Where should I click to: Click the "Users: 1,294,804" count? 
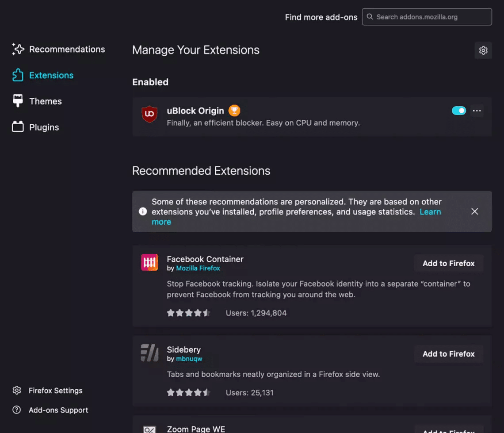coord(256,313)
